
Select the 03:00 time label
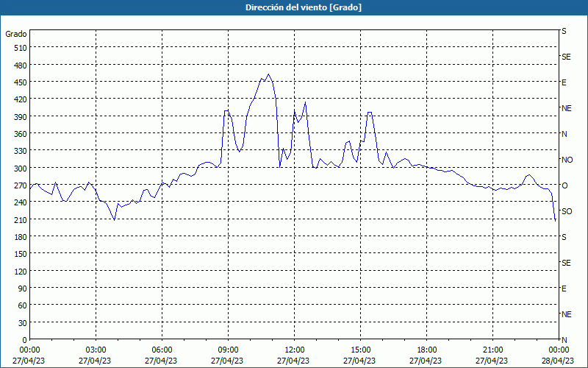click(96, 350)
